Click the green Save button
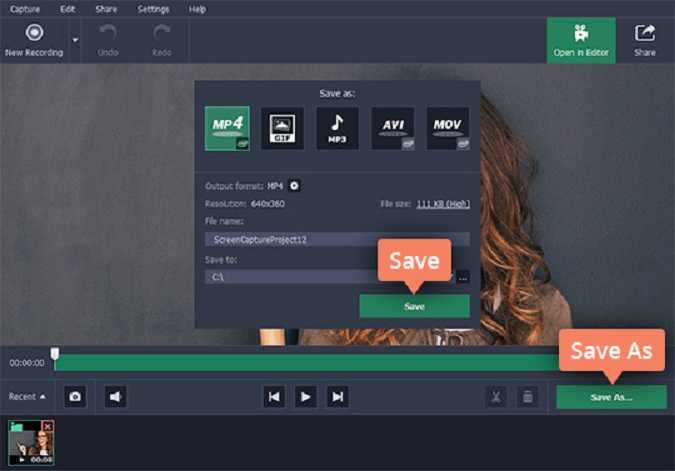This screenshot has width=675, height=471. coord(414,306)
